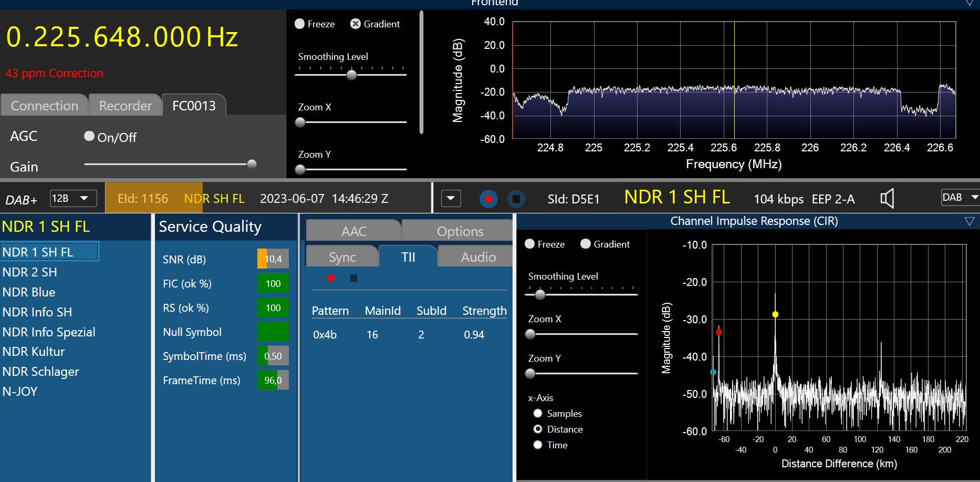Click the red record button
The width and height of the screenshot is (980, 482).
488,199
